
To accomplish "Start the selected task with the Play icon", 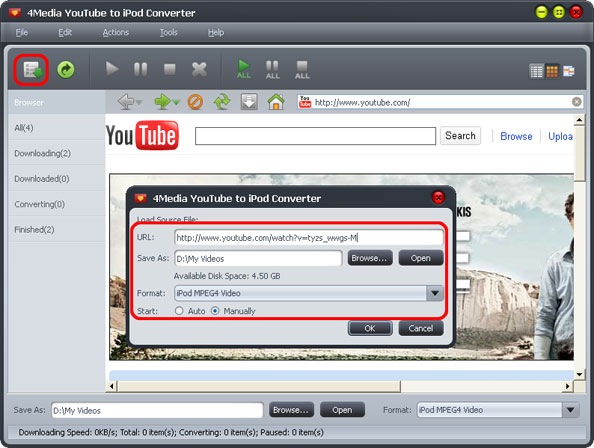I will (112, 69).
